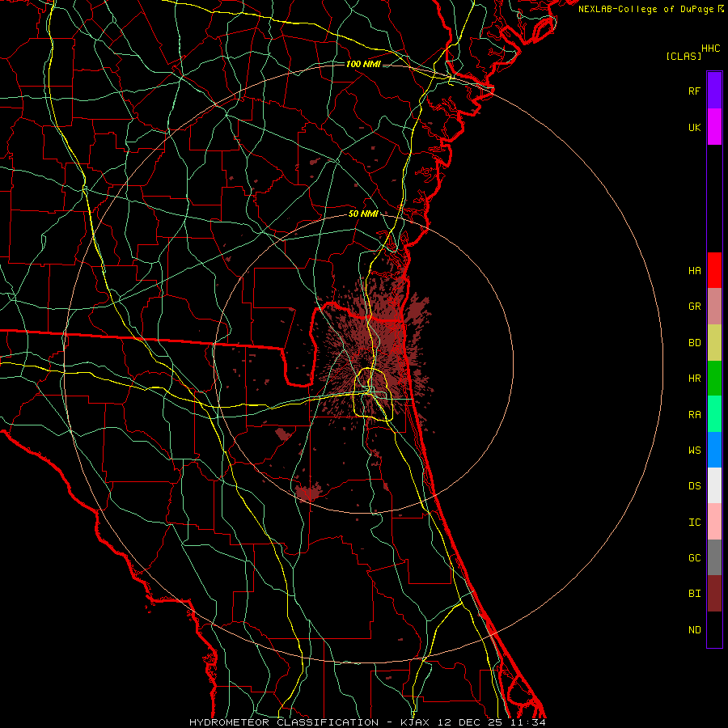Click the HR green legend color swatch
This screenshot has height=728, width=728.
click(714, 379)
